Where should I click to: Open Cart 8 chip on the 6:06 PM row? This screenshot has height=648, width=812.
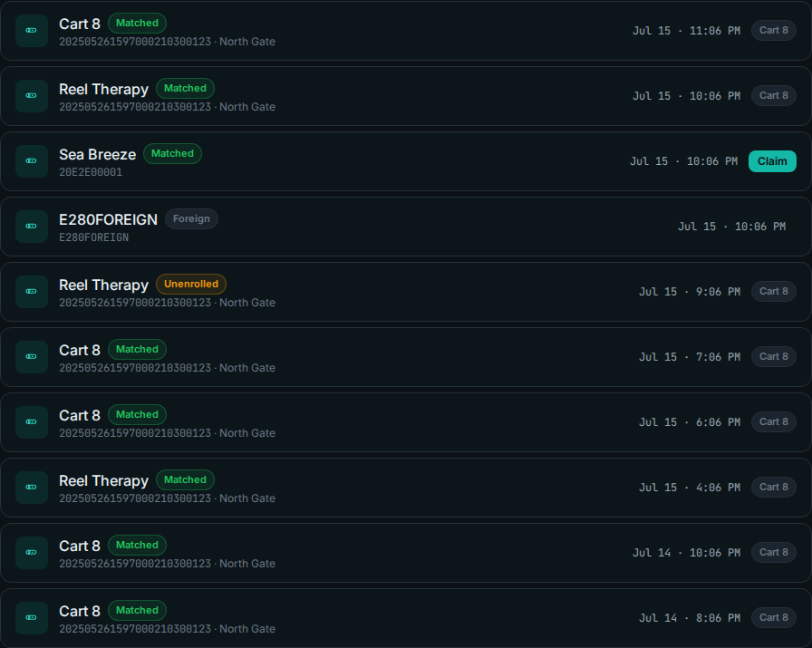(x=774, y=422)
